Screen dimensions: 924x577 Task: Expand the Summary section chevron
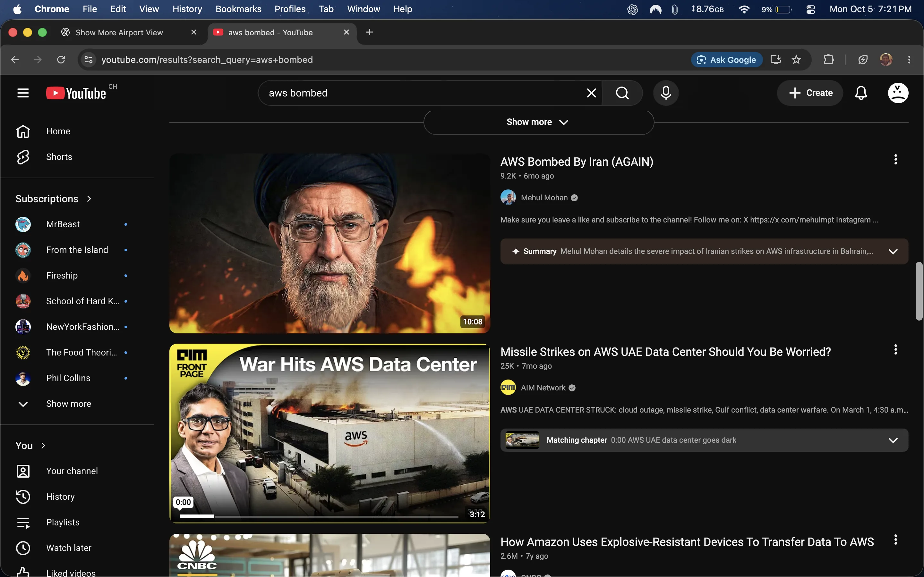click(893, 251)
